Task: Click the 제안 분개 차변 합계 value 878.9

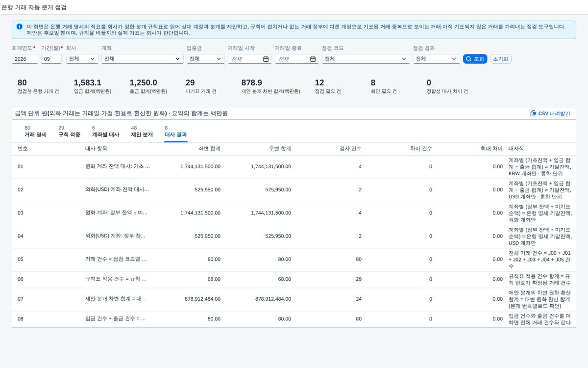Action: tap(252, 83)
